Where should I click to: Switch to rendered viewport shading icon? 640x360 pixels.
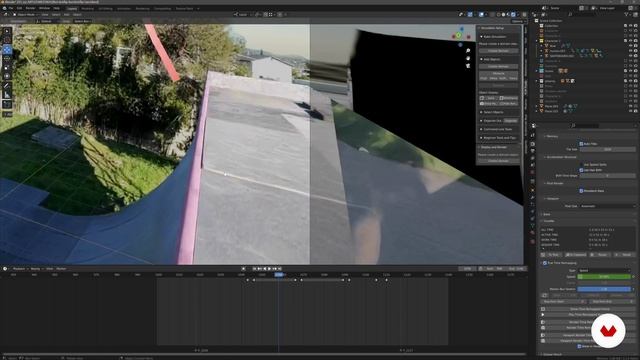click(513, 14)
